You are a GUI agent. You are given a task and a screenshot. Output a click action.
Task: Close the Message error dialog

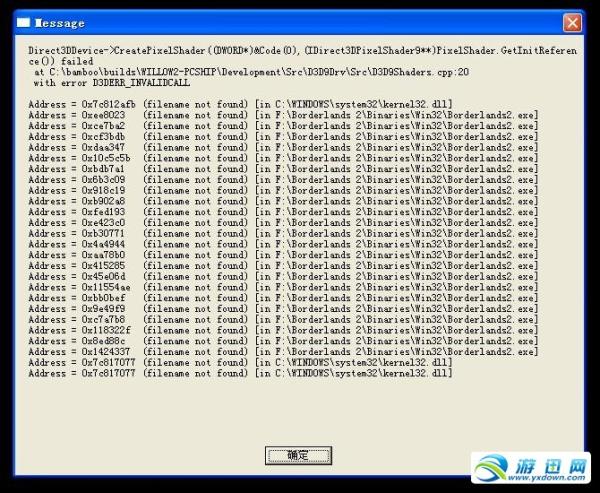point(572,23)
